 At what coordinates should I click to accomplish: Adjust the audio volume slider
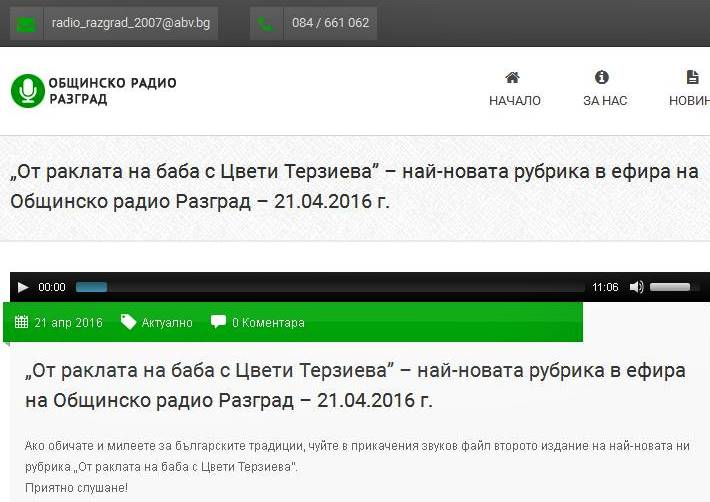675,287
